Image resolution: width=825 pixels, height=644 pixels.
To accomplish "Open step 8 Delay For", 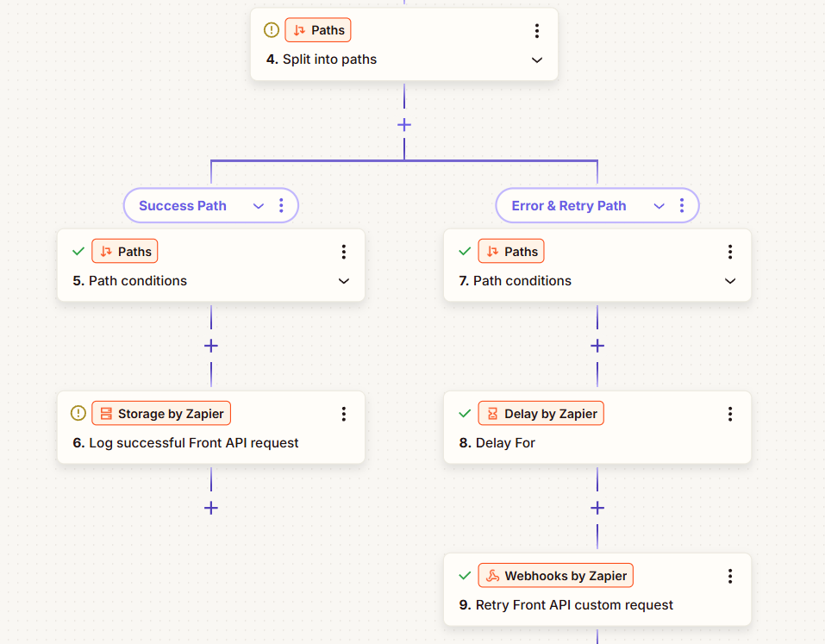I will [x=597, y=428].
